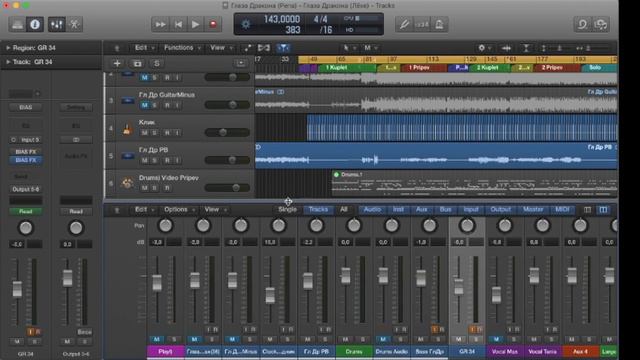Solo the GR 34 channel strip
Viewport: 640px width, 360px height.
point(476,340)
